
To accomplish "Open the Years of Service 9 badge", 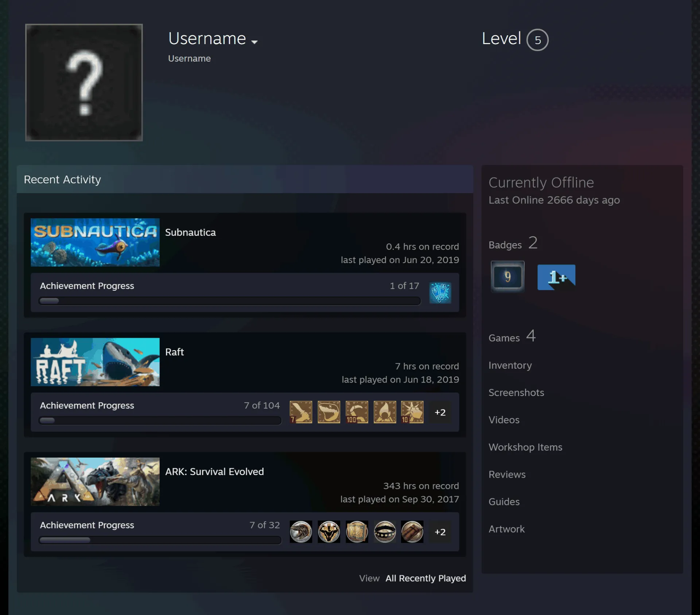I will pos(507,277).
